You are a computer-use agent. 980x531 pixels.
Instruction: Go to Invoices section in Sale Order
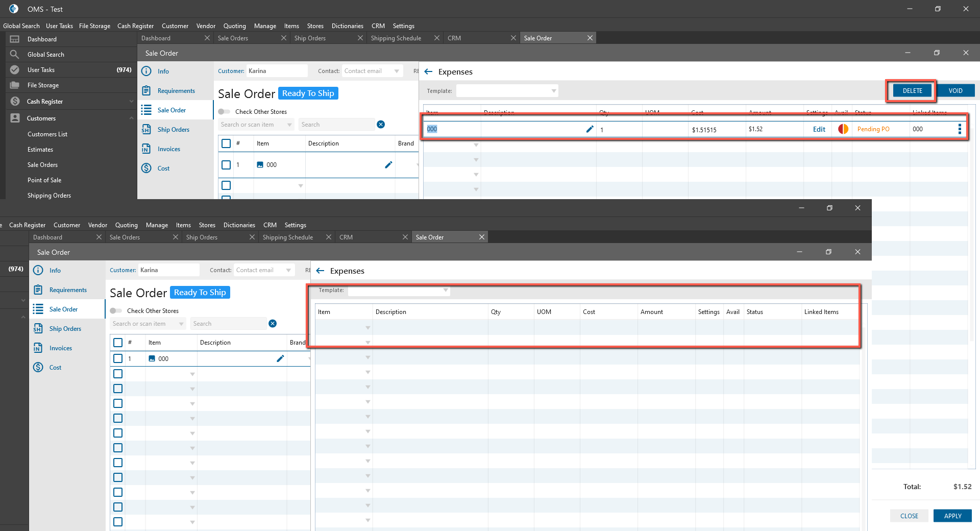(168, 149)
